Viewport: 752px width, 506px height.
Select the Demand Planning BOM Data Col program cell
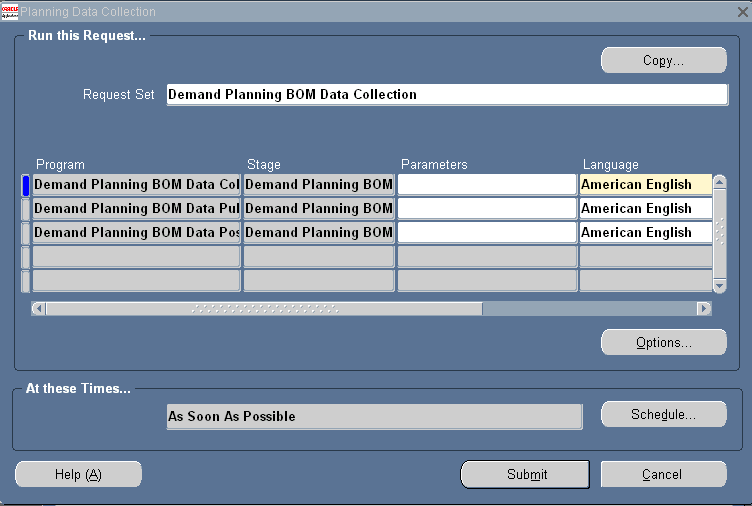(136, 185)
